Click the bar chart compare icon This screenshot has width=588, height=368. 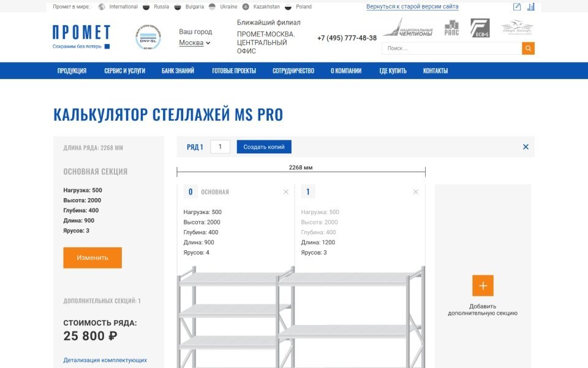[530, 6]
